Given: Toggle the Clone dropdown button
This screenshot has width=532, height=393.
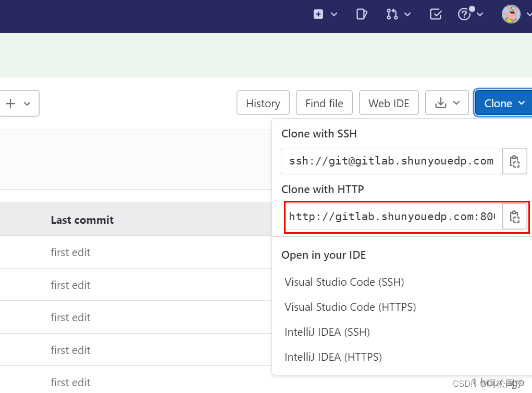Looking at the screenshot, I should pyautogui.click(x=503, y=103).
